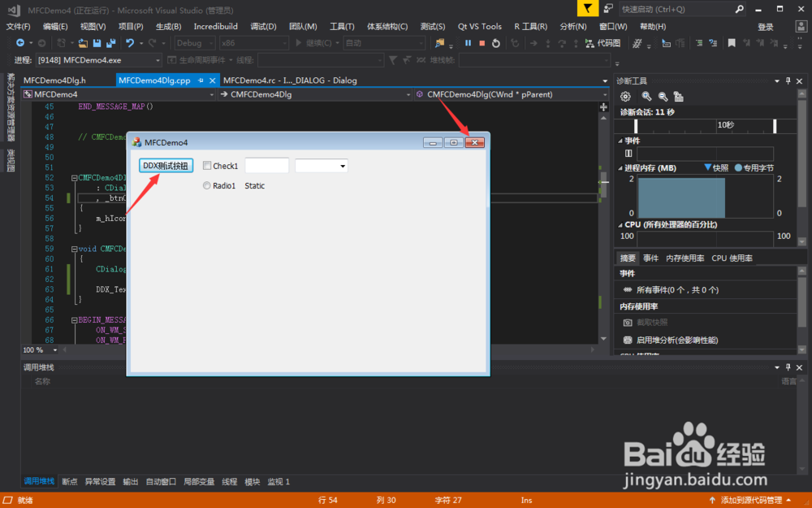Viewport: 812px width, 508px height.
Task: Collapse the 事件 events graph section
Action: click(x=620, y=141)
